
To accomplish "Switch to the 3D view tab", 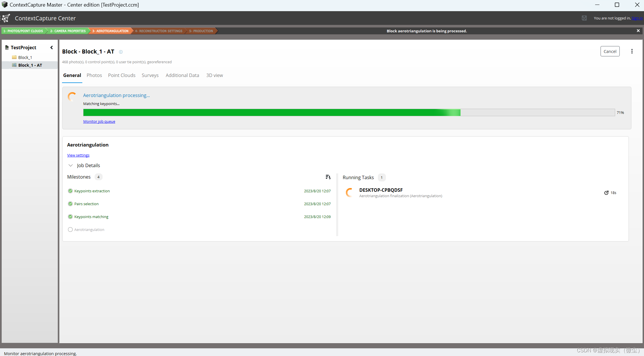I will click(x=214, y=75).
